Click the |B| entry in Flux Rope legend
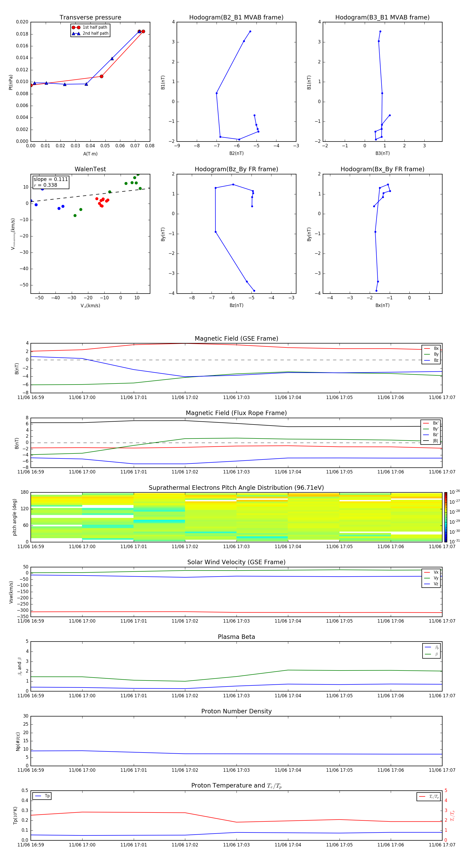This screenshot has width=473, height=868. pyautogui.click(x=431, y=441)
